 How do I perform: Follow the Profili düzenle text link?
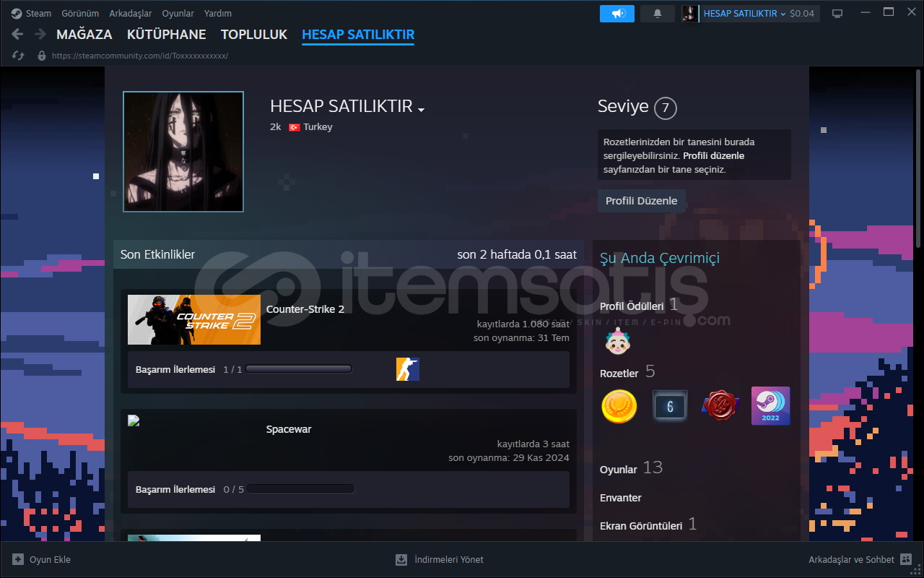(714, 155)
